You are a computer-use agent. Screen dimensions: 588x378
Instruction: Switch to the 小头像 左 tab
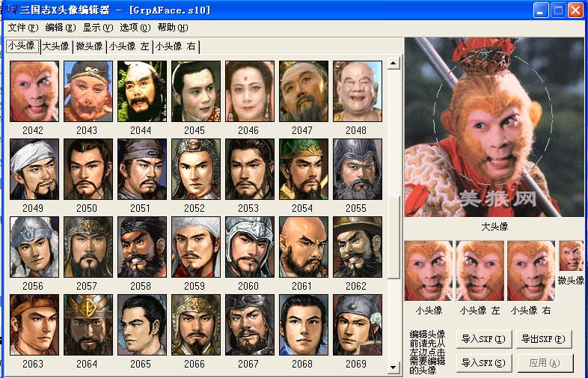click(129, 46)
